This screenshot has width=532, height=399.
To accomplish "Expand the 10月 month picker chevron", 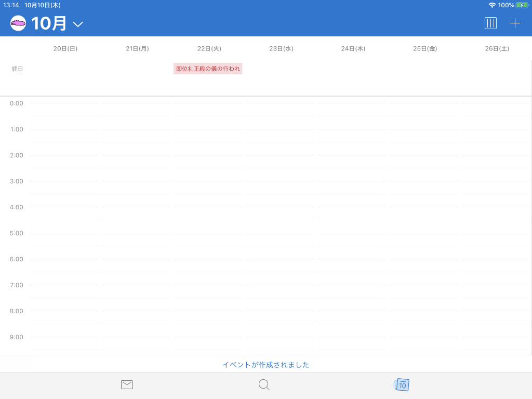I will 78,24.
